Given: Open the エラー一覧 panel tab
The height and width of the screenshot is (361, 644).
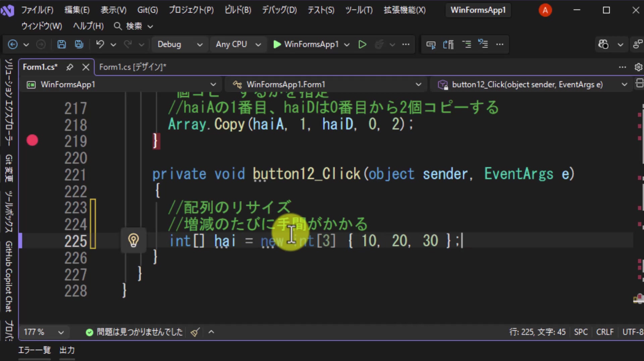Looking at the screenshot, I should click(34, 350).
